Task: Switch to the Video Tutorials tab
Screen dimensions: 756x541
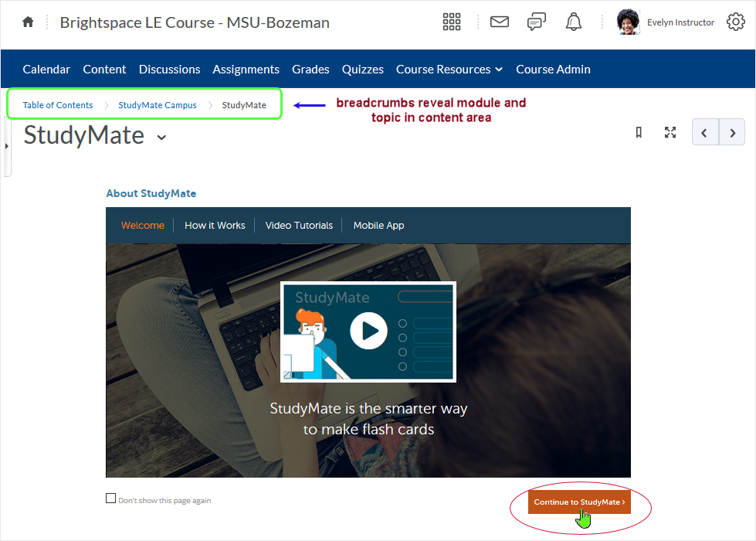Action: (299, 226)
